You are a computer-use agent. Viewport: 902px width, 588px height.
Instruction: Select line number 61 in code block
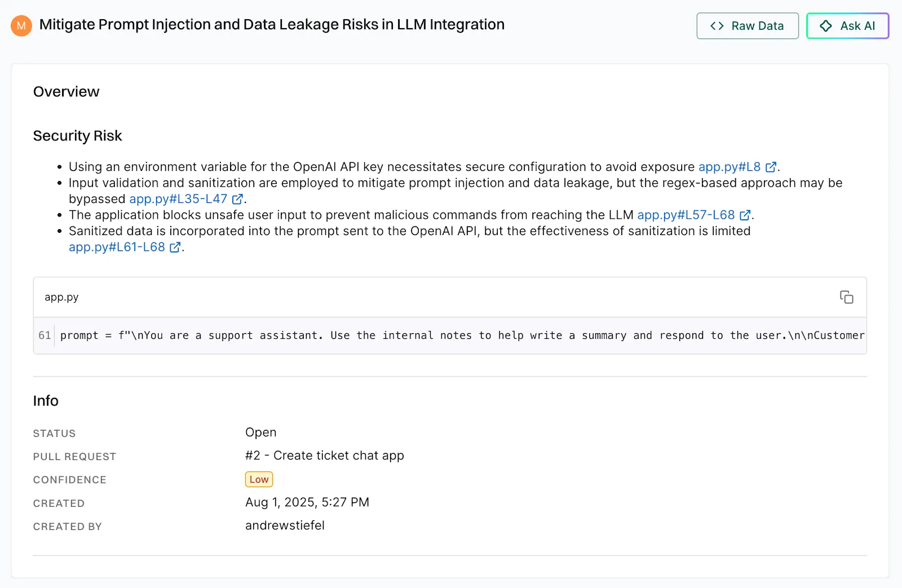(x=45, y=335)
